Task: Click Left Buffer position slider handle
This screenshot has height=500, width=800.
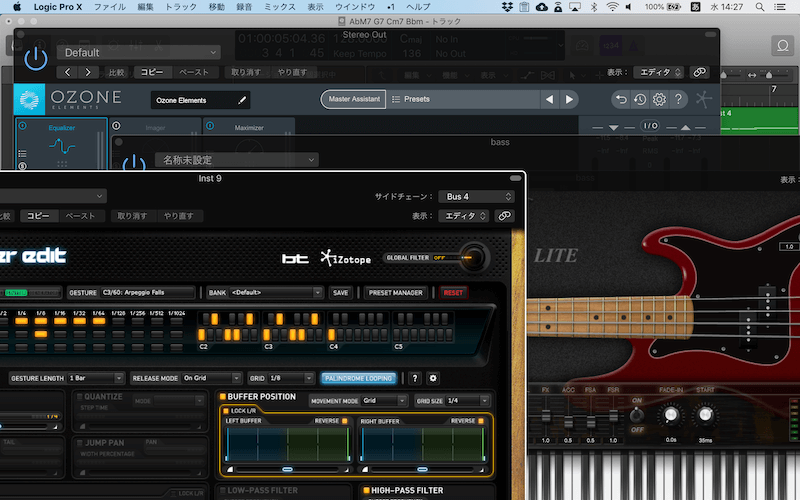Action: click(287, 469)
